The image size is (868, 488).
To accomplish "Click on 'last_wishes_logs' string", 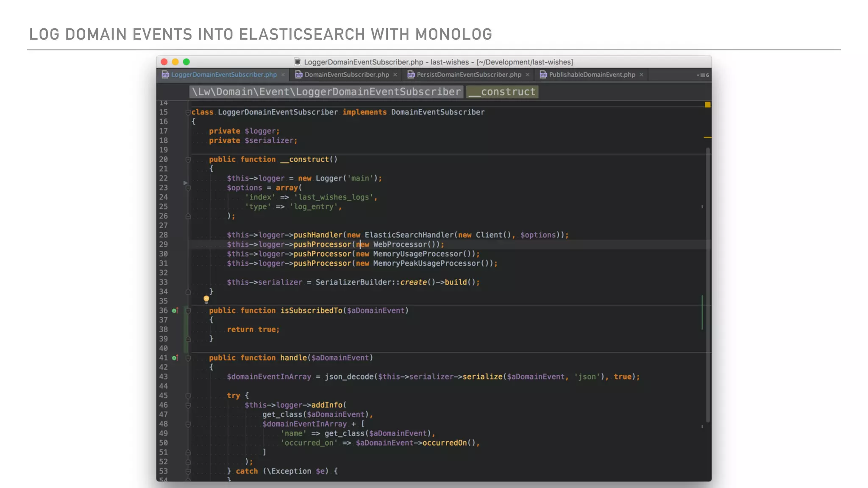I will tap(334, 197).
